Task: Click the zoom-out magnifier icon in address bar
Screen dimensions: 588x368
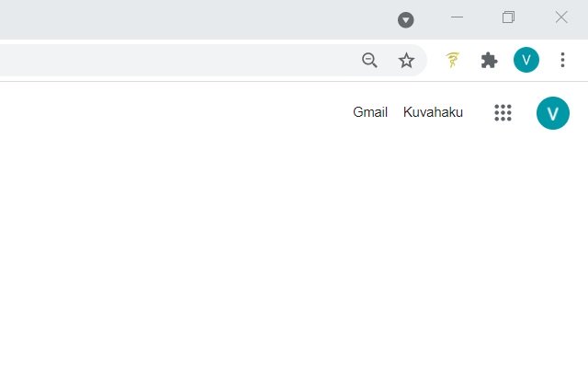Action: pos(369,60)
